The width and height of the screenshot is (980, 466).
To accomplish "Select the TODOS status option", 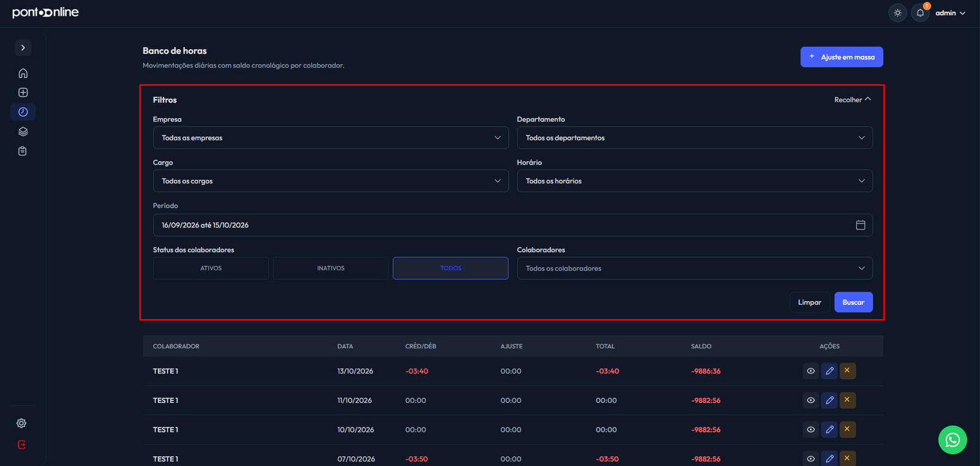I will [x=450, y=268].
